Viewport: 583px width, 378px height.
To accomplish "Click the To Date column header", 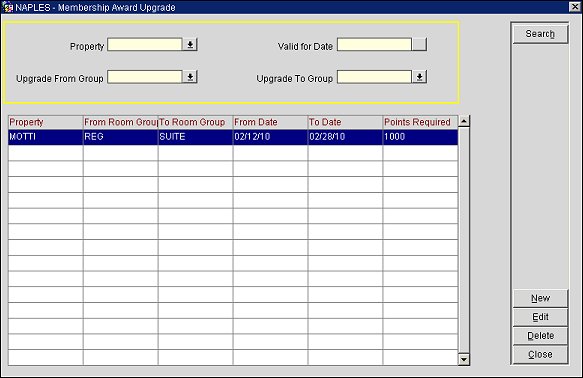I will 345,122.
